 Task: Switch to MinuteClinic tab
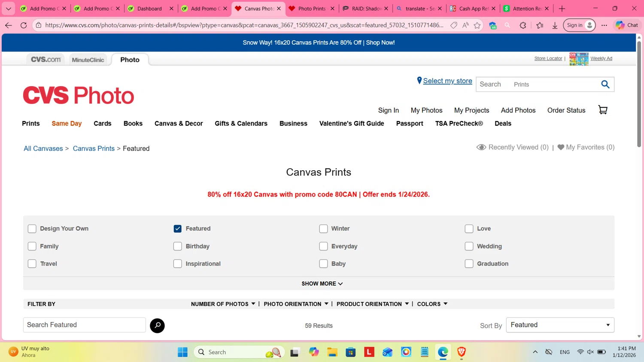pos(88,60)
